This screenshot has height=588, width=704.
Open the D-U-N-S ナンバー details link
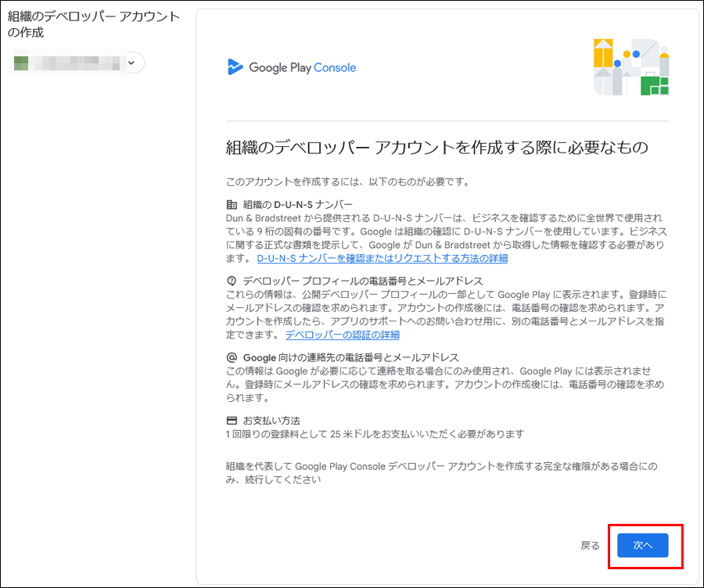point(382,259)
